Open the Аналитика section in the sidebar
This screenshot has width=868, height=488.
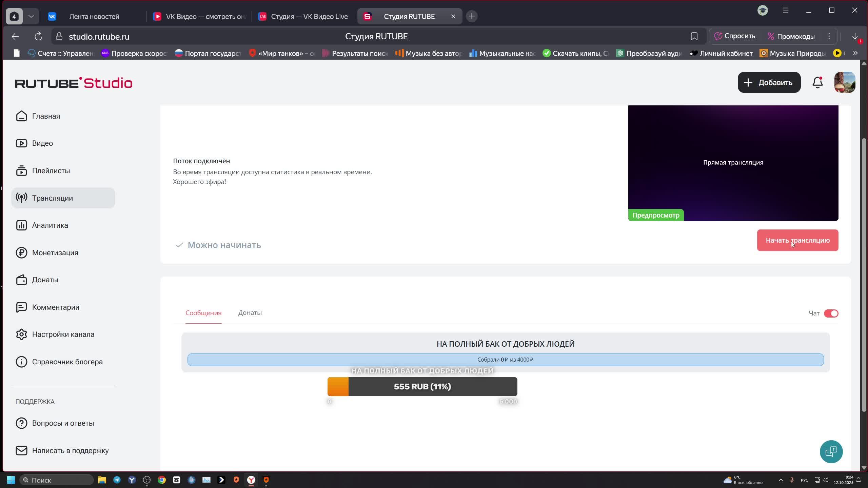[50, 225]
